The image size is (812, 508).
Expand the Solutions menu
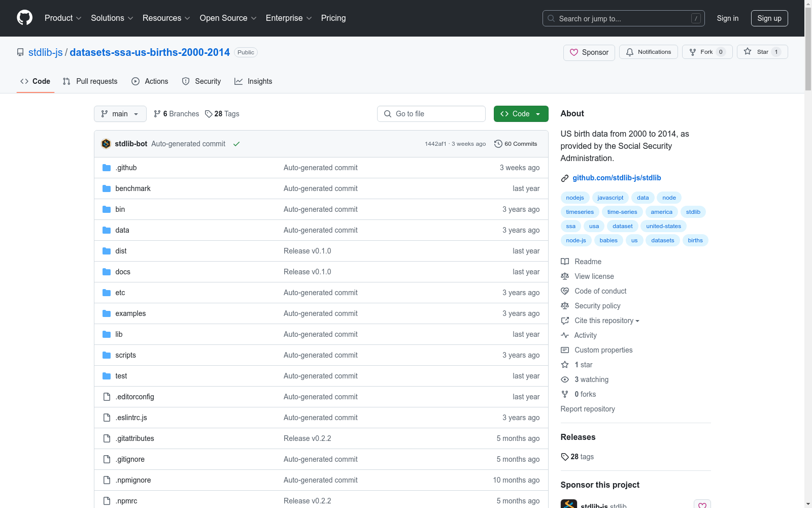(x=112, y=18)
